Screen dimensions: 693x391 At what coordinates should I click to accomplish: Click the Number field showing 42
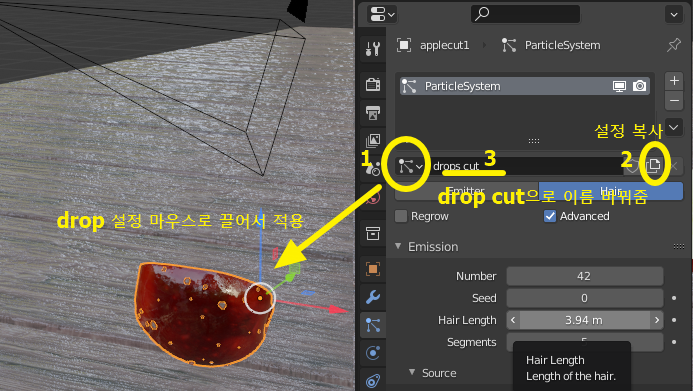click(x=584, y=276)
